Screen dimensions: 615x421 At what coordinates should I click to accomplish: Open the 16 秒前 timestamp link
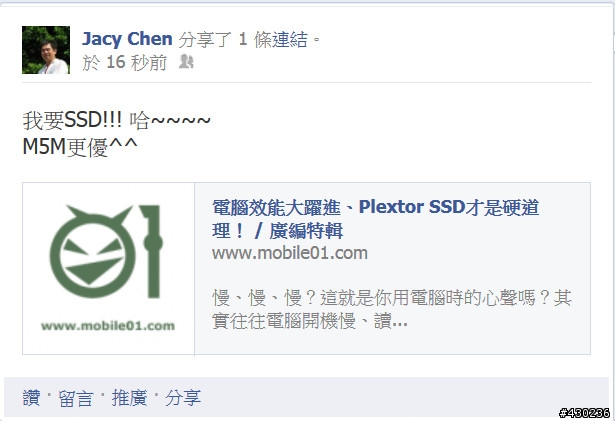(124, 63)
